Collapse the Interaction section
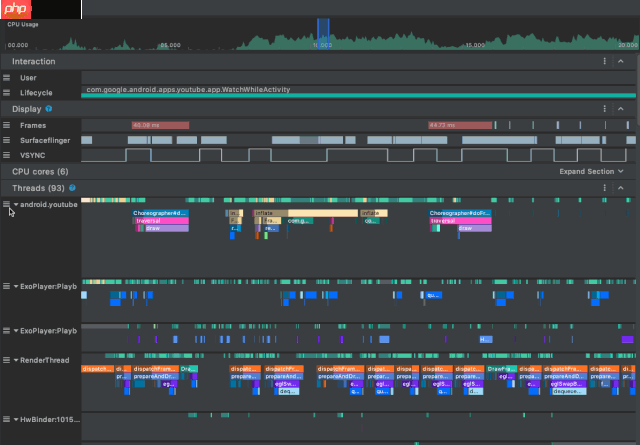This screenshot has width=640, height=445. click(621, 61)
